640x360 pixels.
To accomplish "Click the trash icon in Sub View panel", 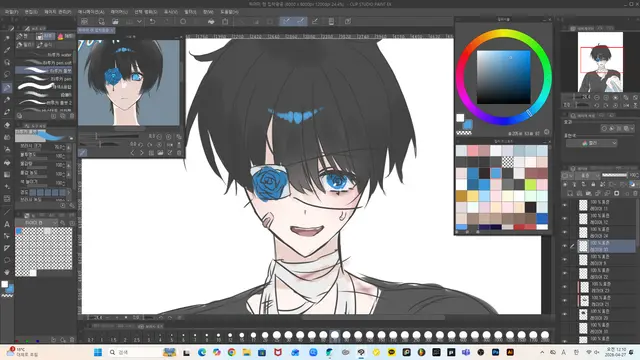I will click(x=179, y=153).
